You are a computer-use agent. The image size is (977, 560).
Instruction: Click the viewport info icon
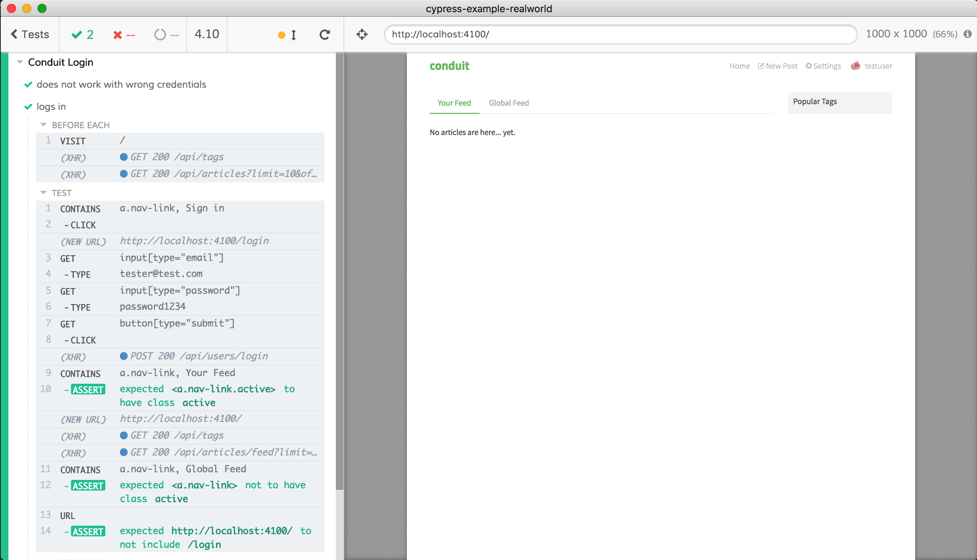967,34
